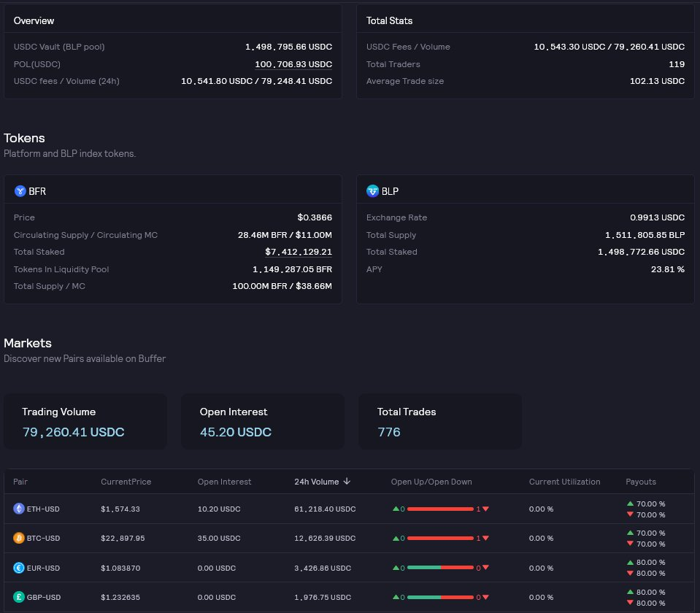This screenshot has width=700, height=613.
Task: Click the BTC-USD open up/down ratio bar
Action: pos(440,539)
